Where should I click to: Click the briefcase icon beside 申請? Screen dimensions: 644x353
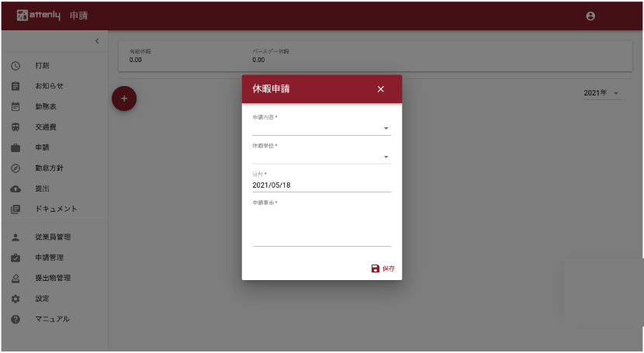pyautogui.click(x=16, y=147)
